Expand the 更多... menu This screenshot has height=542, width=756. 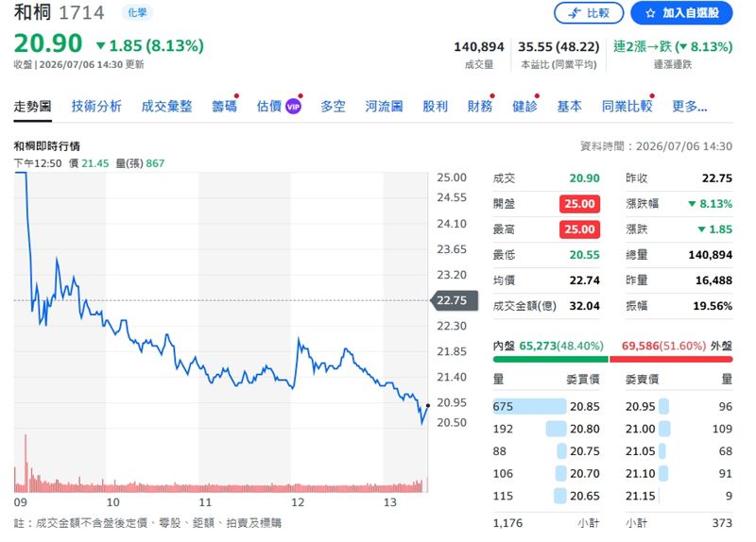(x=690, y=106)
